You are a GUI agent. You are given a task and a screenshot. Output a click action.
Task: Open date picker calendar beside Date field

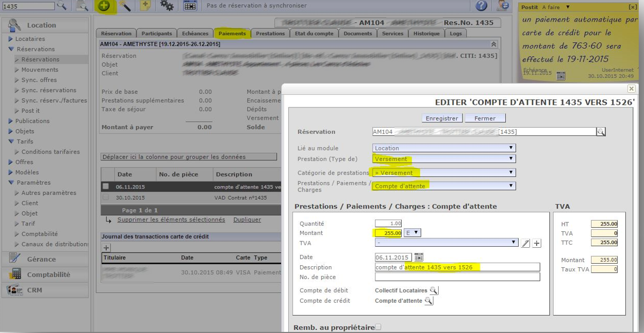(419, 257)
